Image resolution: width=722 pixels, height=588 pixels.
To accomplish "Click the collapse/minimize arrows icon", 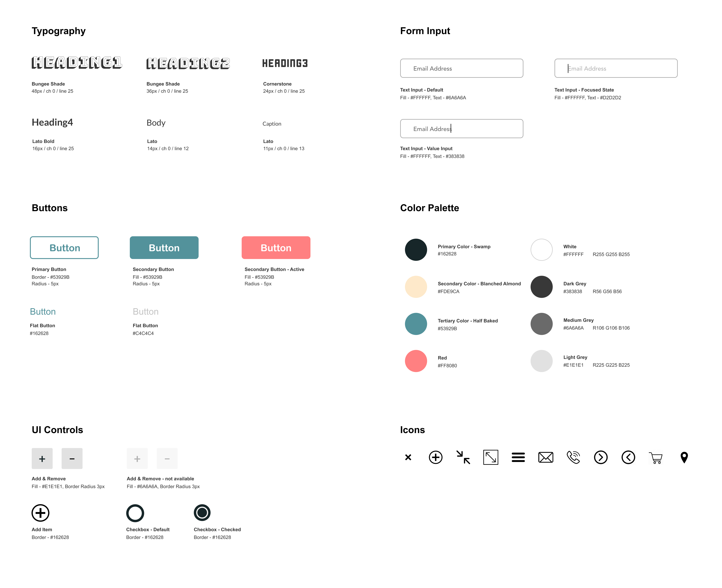I will (x=464, y=457).
